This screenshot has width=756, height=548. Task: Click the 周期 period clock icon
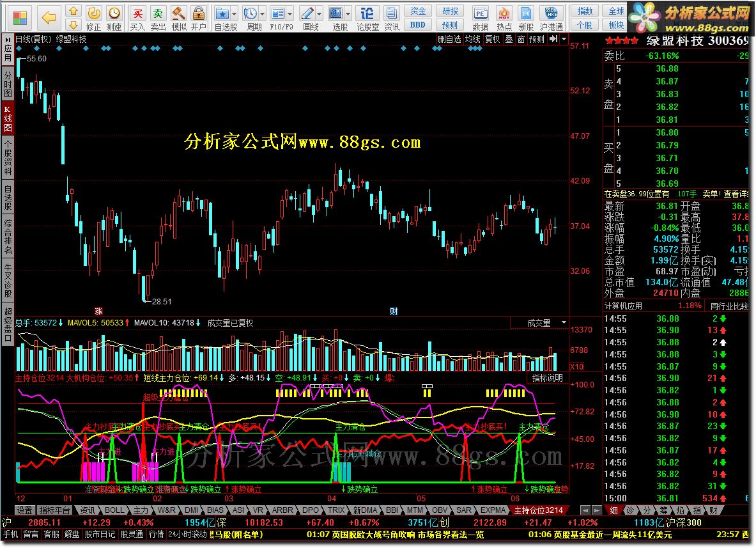(x=251, y=13)
